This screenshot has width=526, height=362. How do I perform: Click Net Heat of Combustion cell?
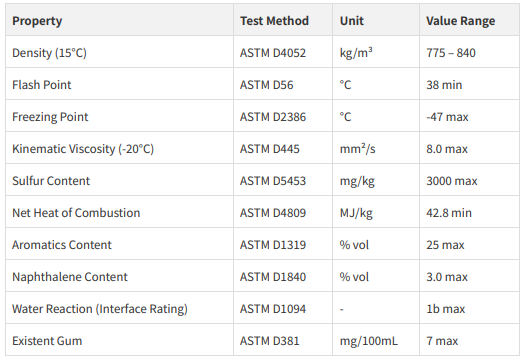tap(119, 212)
